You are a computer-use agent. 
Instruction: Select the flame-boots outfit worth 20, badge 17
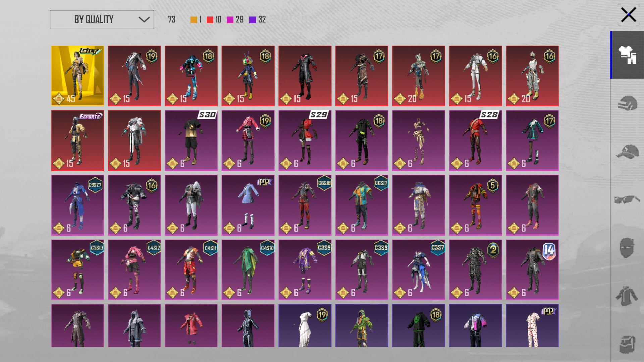click(x=419, y=76)
